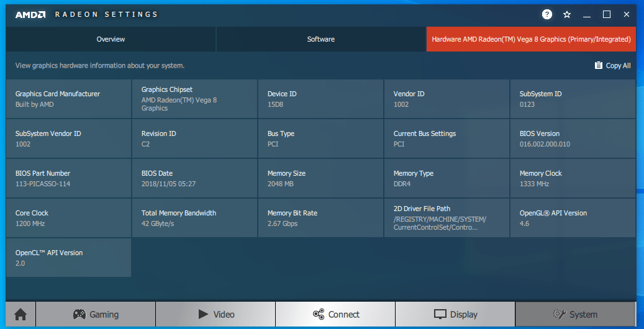Viewport: 644px width, 329px height.
Task: Click the hardware information description text
Action: tap(100, 66)
